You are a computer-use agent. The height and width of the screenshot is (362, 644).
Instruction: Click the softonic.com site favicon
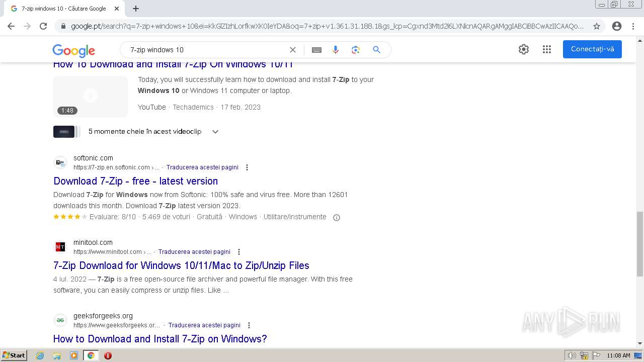click(x=60, y=162)
